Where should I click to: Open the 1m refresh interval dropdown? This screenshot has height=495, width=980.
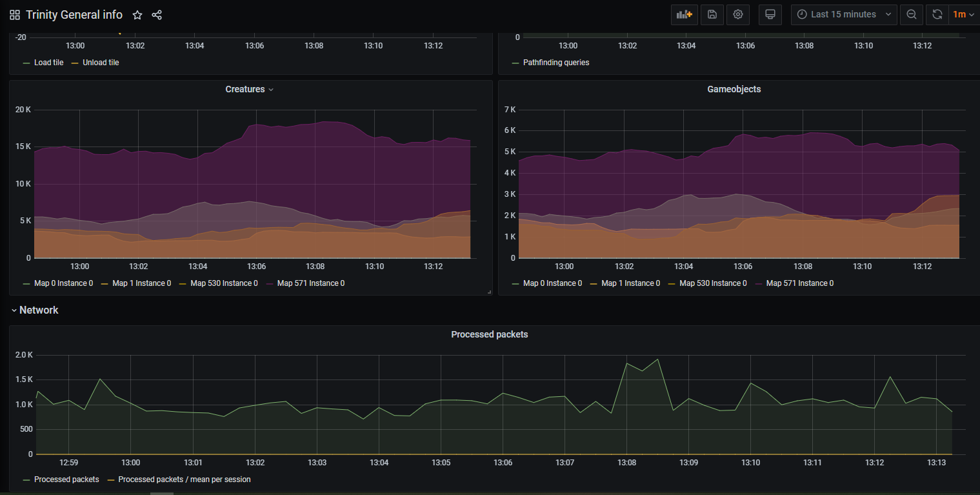[x=963, y=14]
